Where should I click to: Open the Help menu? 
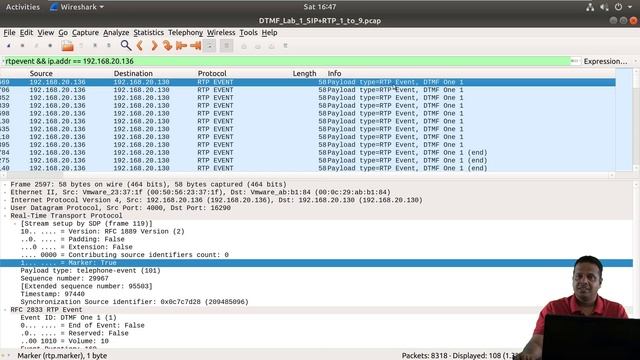click(x=269, y=33)
